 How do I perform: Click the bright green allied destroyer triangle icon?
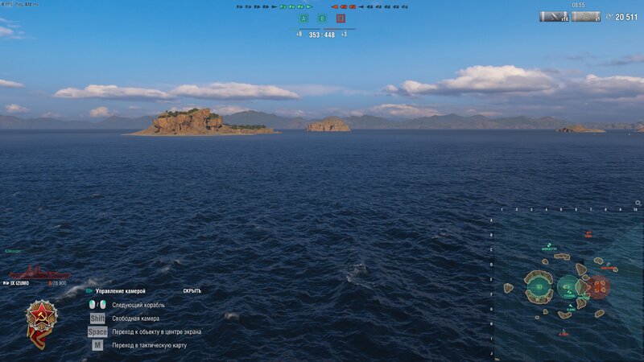[x=309, y=6]
